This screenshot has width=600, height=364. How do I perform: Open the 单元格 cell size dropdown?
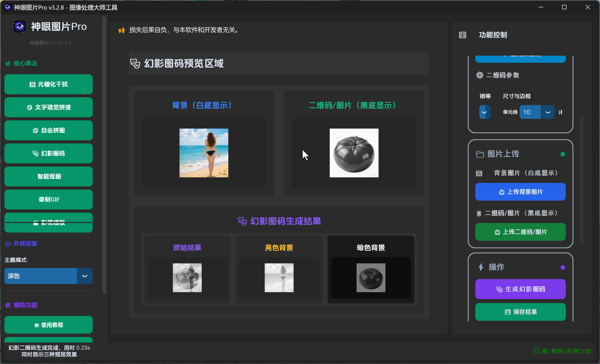point(548,112)
